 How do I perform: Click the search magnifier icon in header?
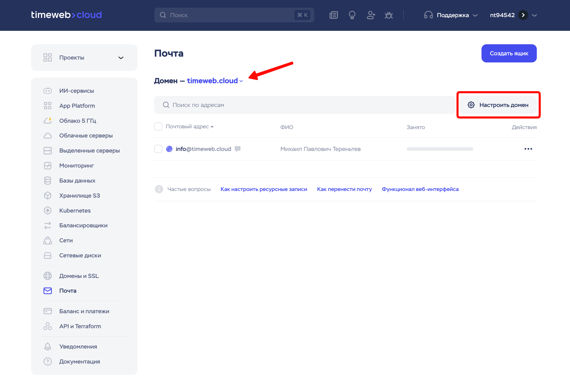click(x=163, y=15)
